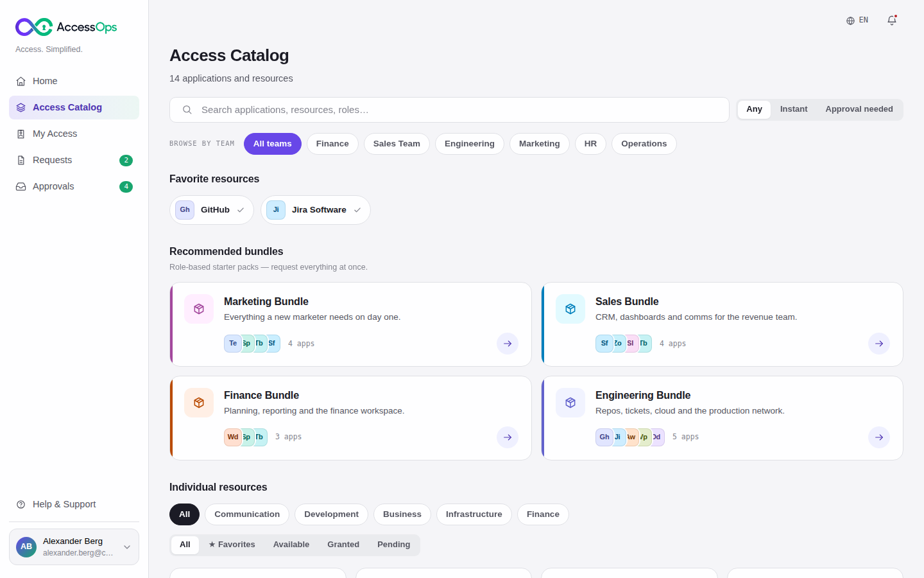The image size is (924, 578).
Task: Go to My Access page
Action: click(x=74, y=134)
